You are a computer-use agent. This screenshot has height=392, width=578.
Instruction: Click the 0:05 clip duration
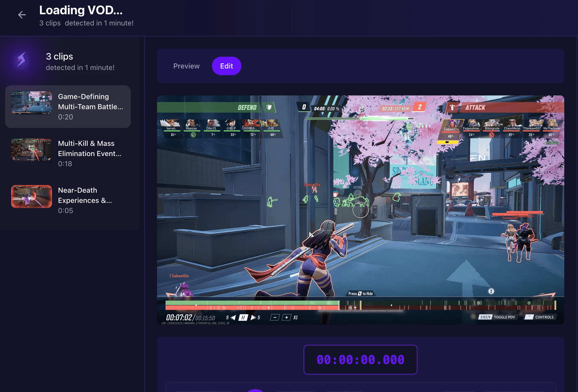[x=65, y=211]
